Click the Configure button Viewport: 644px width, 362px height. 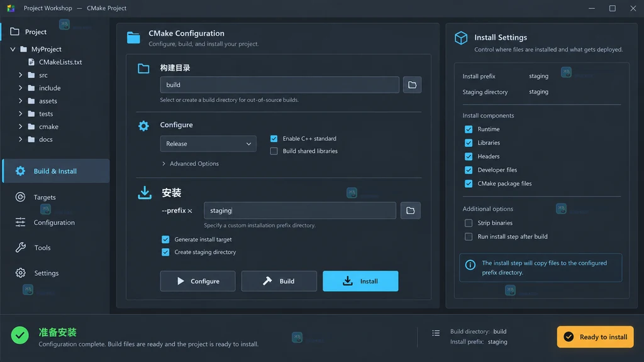(197, 281)
